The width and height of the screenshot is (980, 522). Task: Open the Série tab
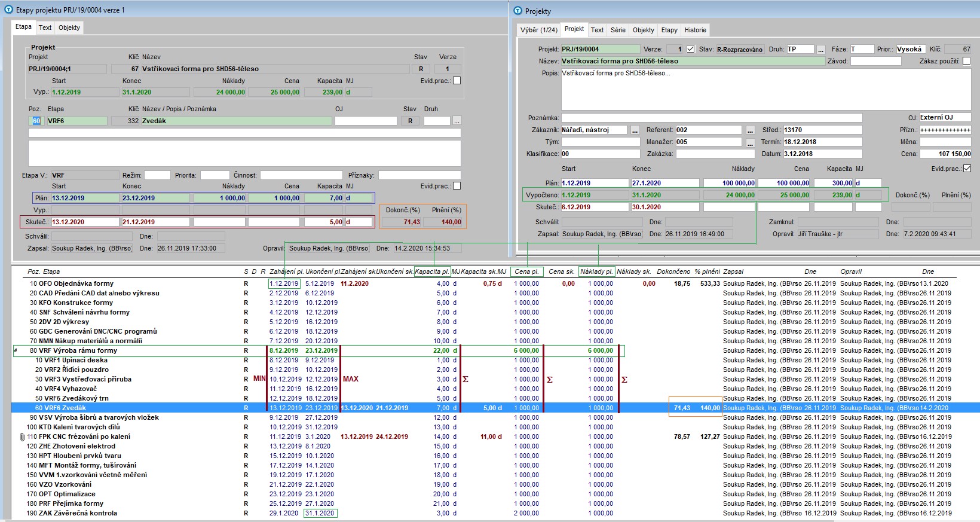pos(618,30)
